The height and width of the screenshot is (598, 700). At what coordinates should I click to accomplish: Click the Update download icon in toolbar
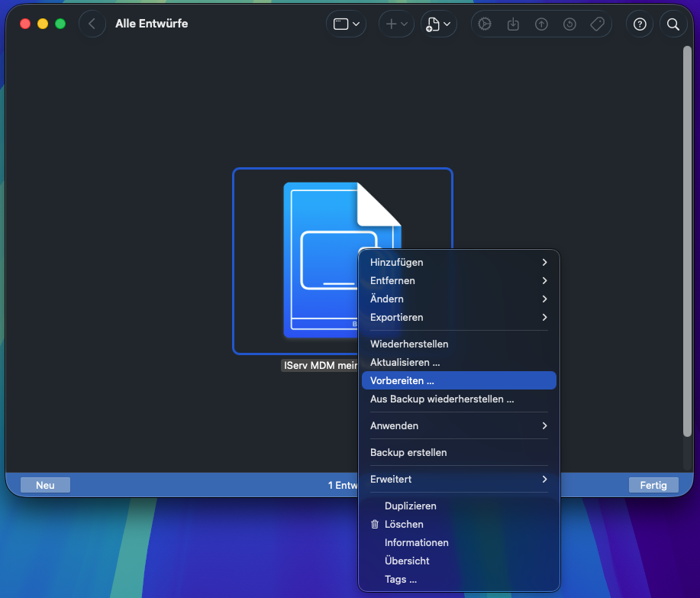click(513, 24)
